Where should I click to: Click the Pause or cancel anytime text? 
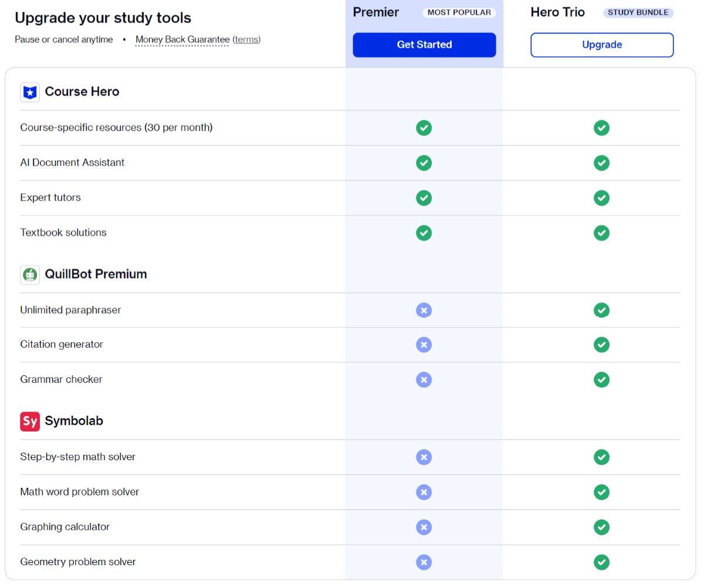pyautogui.click(x=64, y=39)
